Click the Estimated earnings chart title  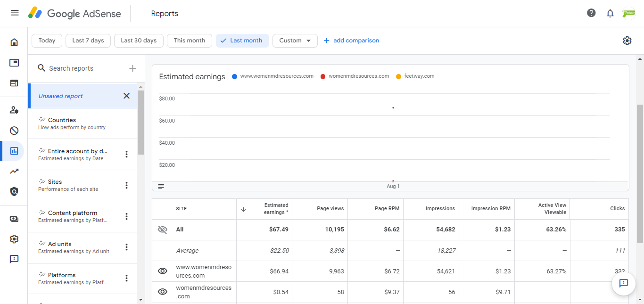point(192,76)
